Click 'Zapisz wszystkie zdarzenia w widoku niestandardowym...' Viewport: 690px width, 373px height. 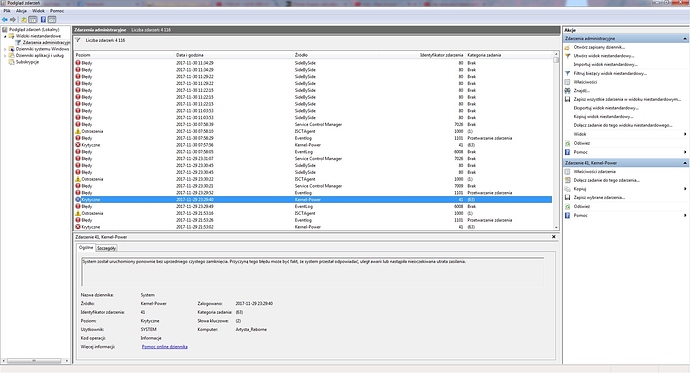pyautogui.click(x=627, y=99)
